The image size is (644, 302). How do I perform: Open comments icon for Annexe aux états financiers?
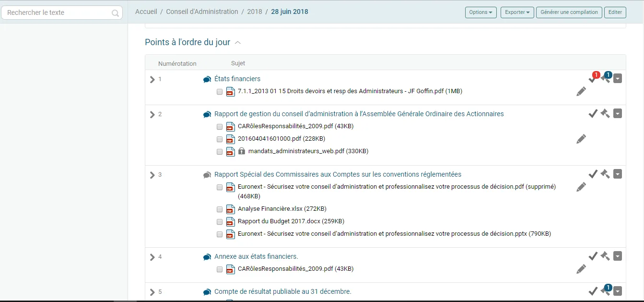(x=207, y=257)
